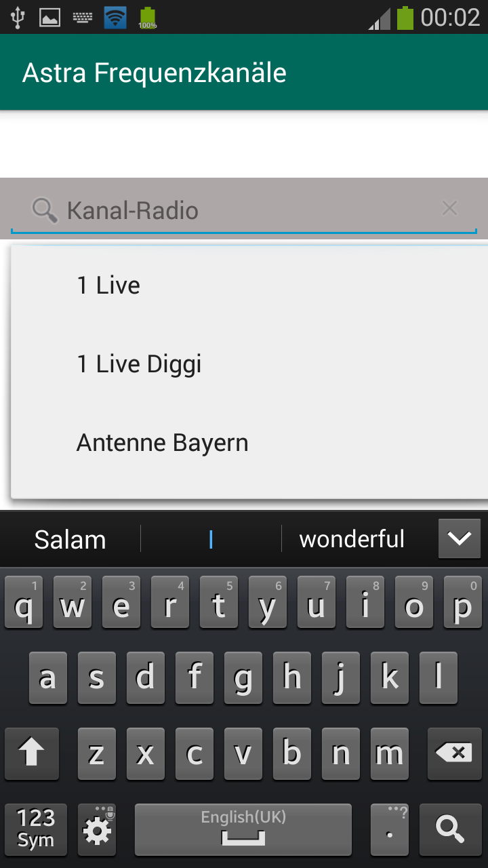Tap the battery 100% notification icon

pyautogui.click(x=147, y=18)
